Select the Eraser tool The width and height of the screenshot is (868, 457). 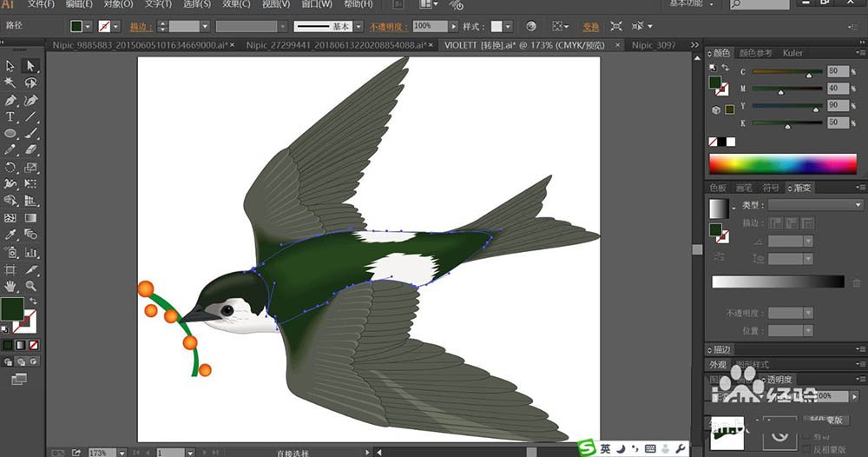click(30, 150)
